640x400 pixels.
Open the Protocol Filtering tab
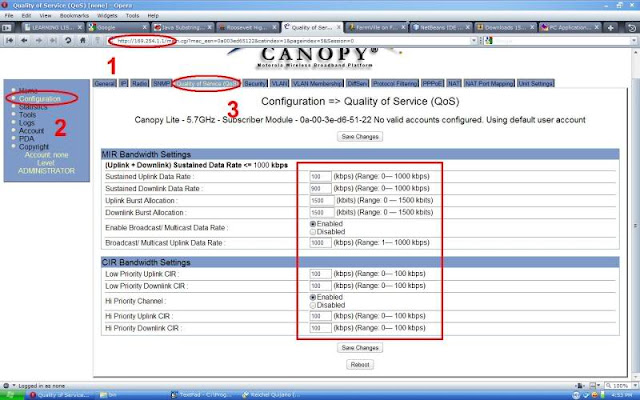tap(395, 83)
